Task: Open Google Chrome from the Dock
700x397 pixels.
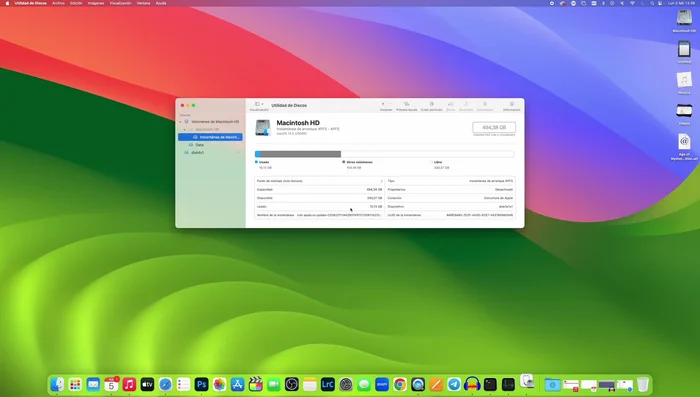Action: coord(400,384)
